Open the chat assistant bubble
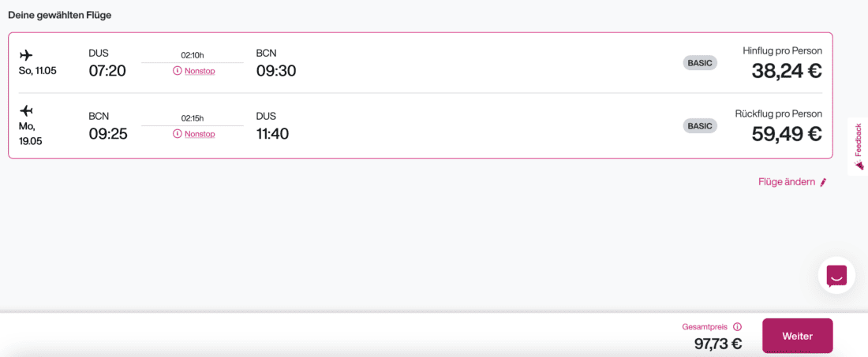Image resolution: width=868 pixels, height=357 pixels. (836, 276)
